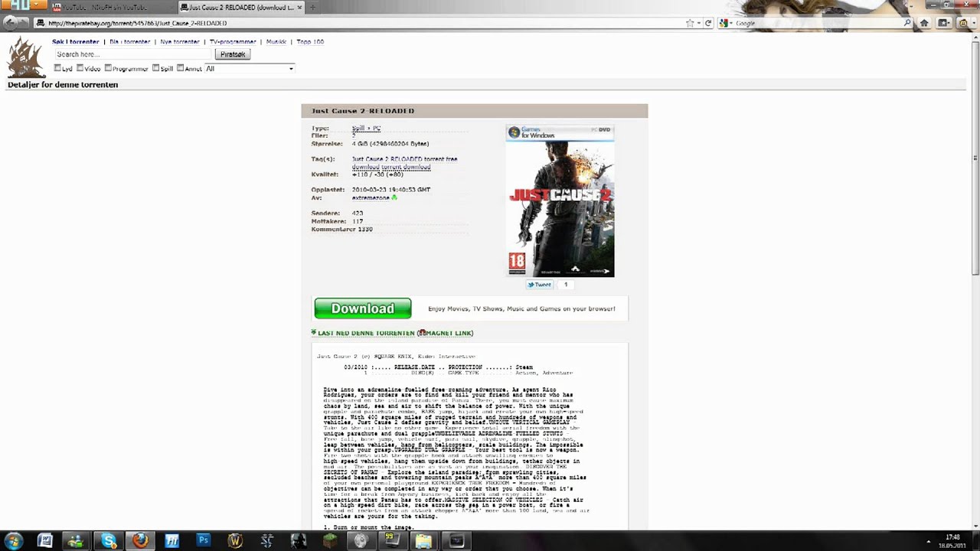
Task: Click the magnifier icon in the Google search box
Action: click(x=907, y=23)
